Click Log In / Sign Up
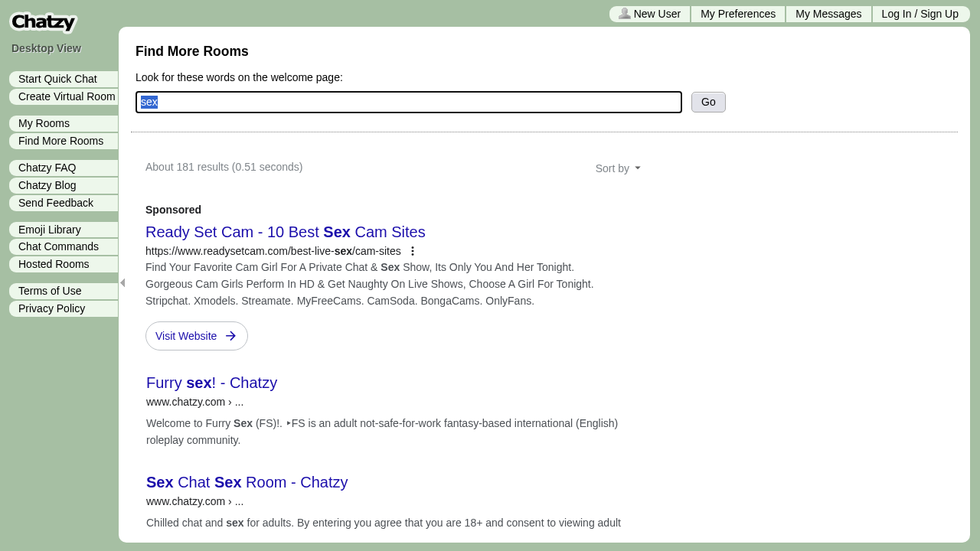Screen dimensions: 980x551 (920, 14)
